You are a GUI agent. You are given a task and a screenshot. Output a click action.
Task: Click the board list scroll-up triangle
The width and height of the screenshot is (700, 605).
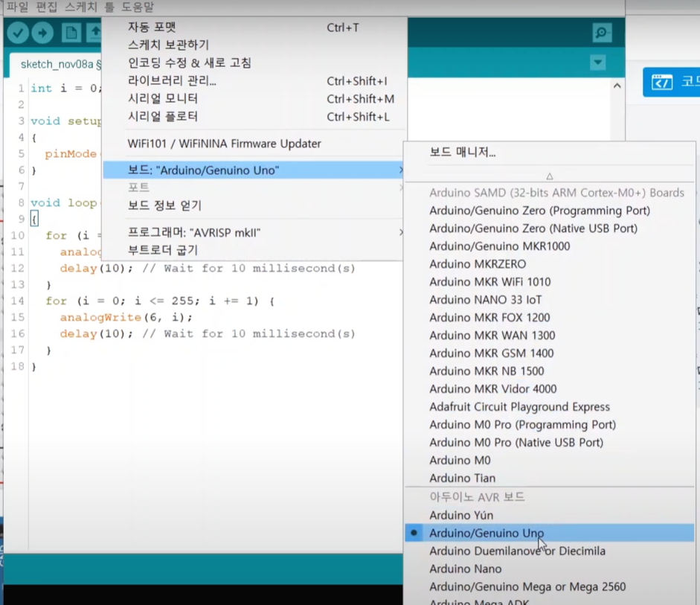coord(550,176)
